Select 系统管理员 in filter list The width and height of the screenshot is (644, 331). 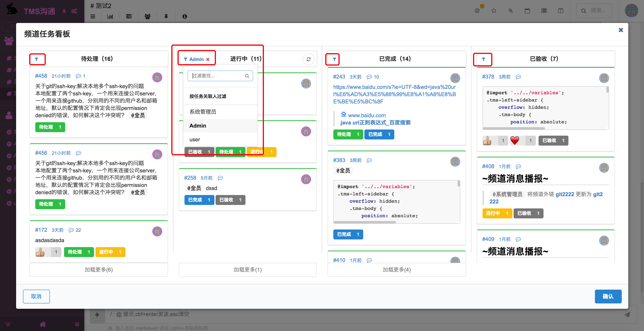coord(220,112)
